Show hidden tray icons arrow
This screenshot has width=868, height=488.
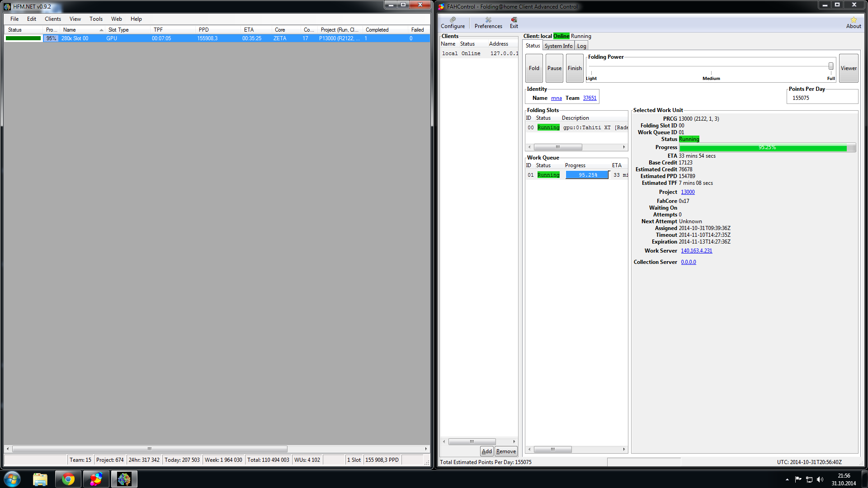(787, 479)
